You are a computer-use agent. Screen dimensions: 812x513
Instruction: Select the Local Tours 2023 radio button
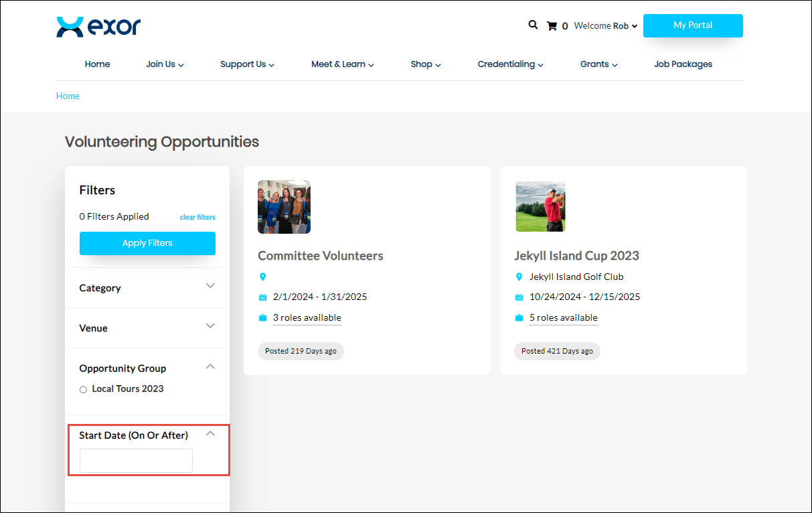(x=83, y=389)
